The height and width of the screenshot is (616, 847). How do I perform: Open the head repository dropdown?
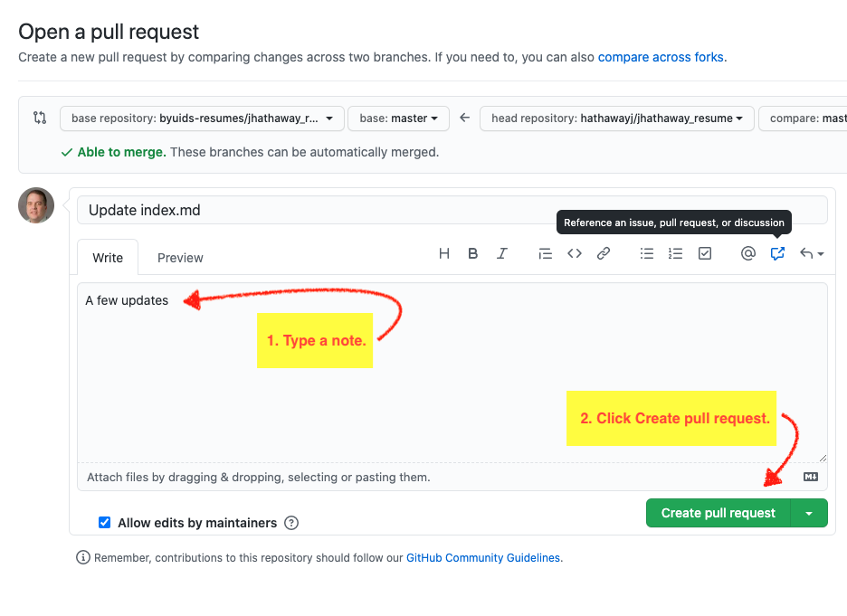(616, 118)
